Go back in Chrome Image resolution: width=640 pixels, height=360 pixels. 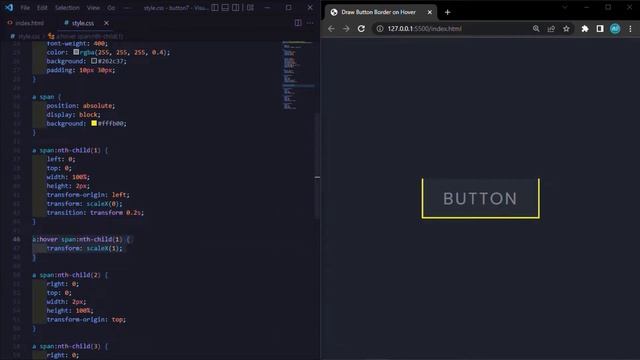(x=331, y=29)
